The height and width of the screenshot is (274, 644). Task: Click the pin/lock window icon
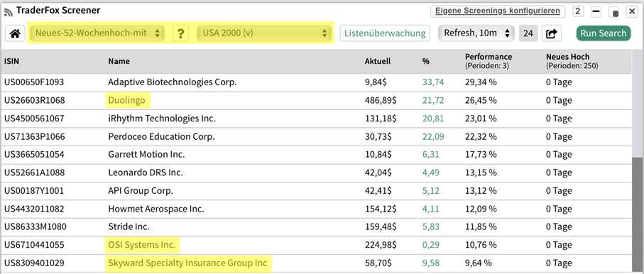[x=614, y=12]
